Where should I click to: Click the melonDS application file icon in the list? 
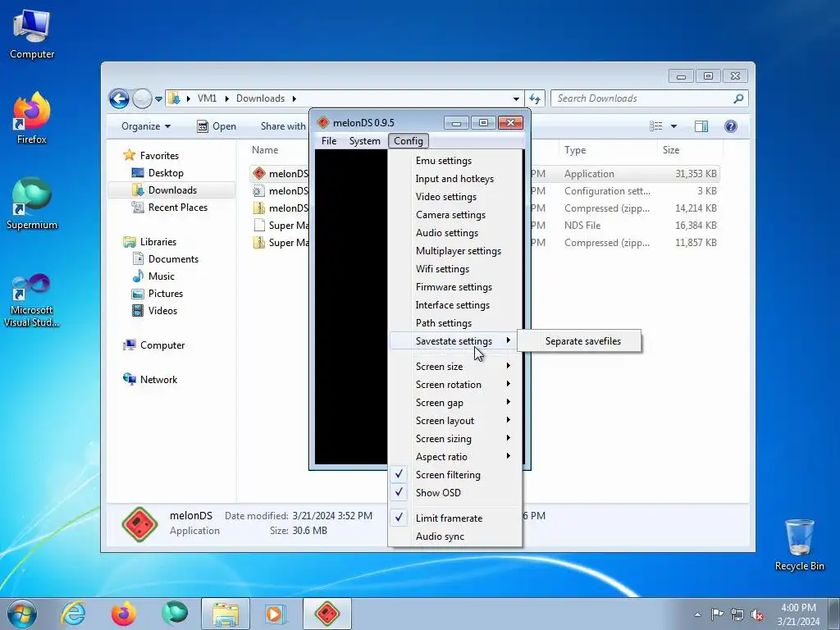click(x=259, y=174)
